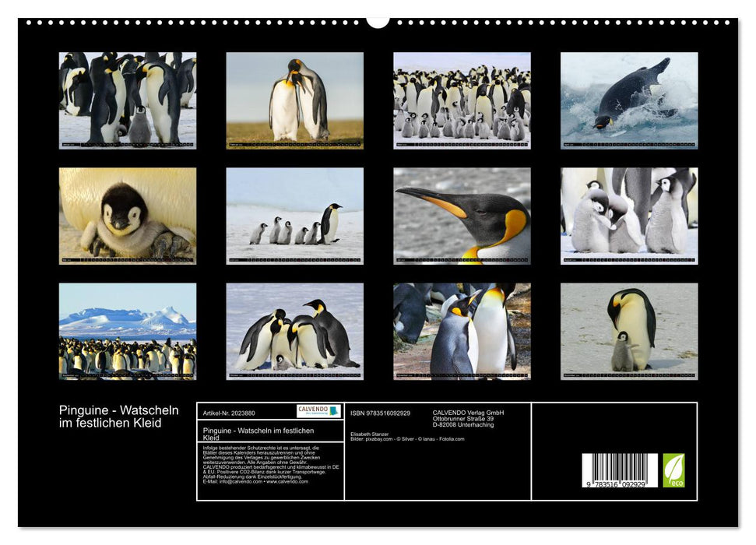Viewport: 756px width, 545px height.
Task: Select the fluffy penguin chick close-up thumbnail
Action: [127, 216]
